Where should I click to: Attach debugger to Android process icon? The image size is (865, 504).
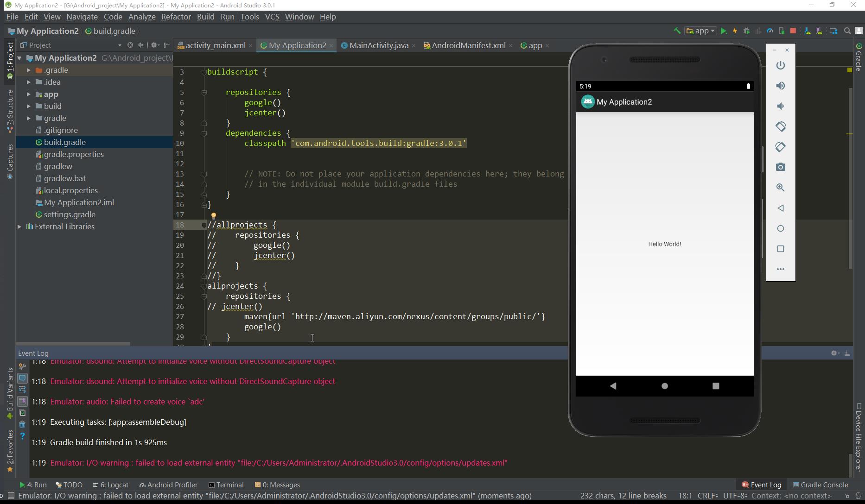(x=782, y=31)
